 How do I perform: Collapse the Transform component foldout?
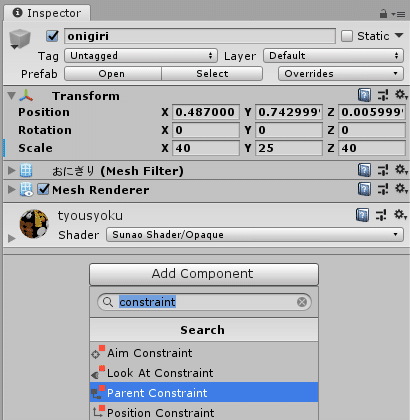(12, 96)
